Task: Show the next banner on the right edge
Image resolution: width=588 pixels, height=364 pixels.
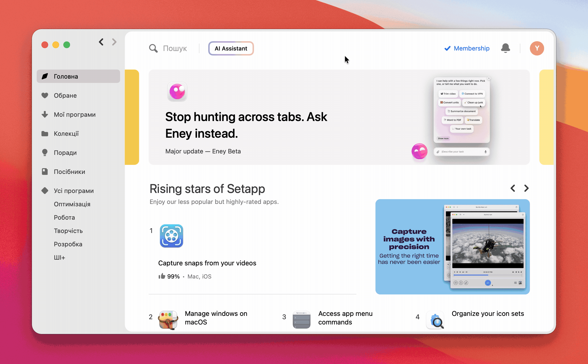Action: 546,117
